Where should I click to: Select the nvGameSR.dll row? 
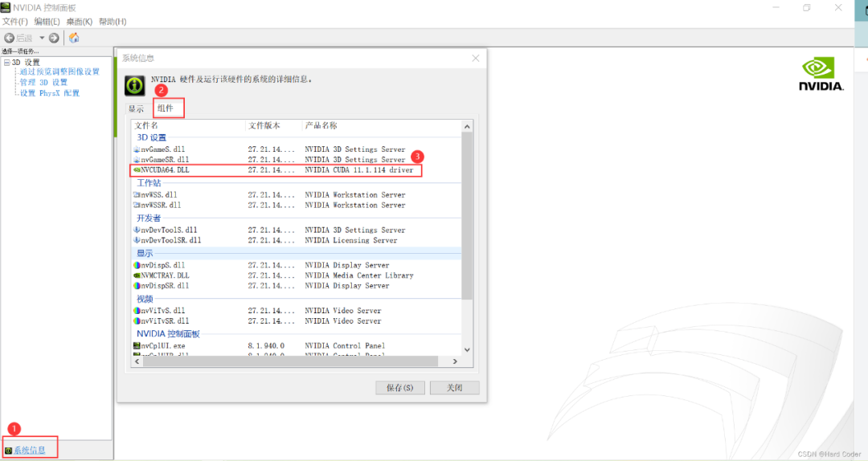click(297, 159)
